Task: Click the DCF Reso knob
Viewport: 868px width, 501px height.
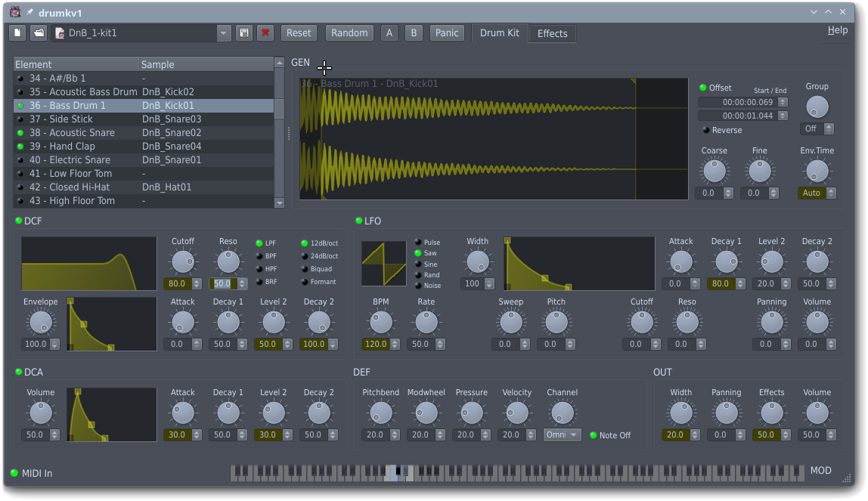Action: [228, 261]
